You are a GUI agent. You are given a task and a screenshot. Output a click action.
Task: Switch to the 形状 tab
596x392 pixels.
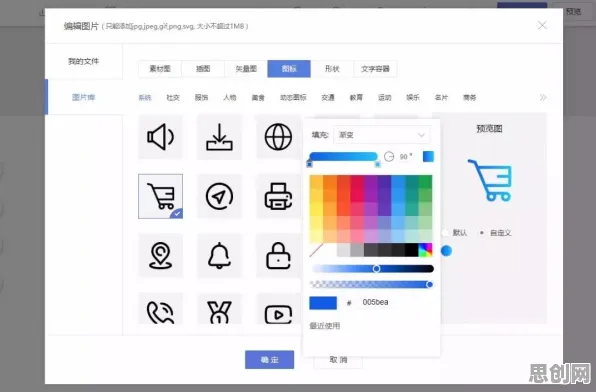coord(332,69)
